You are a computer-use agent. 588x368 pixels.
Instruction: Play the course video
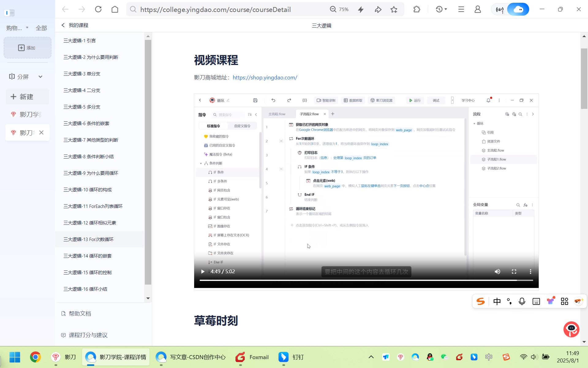pos(203,271)
